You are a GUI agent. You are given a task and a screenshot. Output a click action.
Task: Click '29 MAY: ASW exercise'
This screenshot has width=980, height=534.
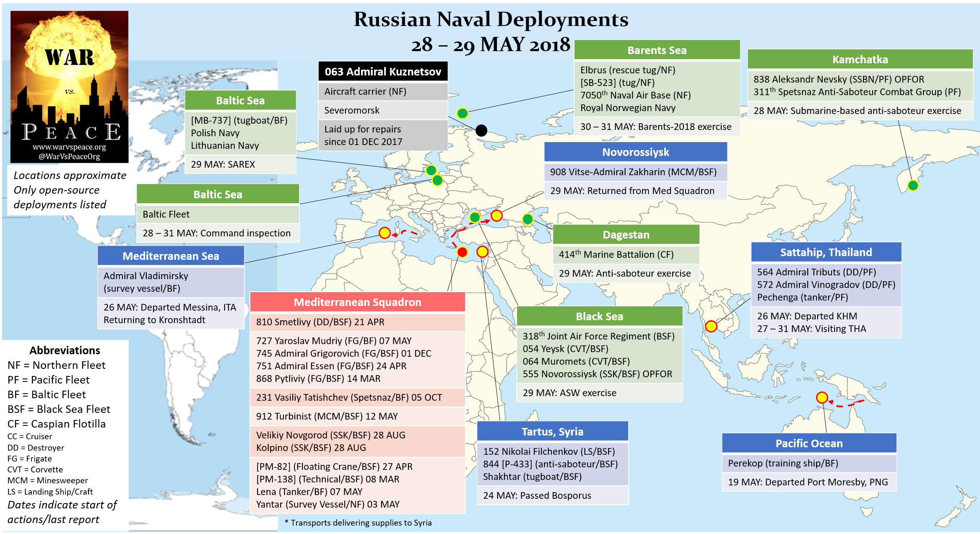tap(569, 393)
